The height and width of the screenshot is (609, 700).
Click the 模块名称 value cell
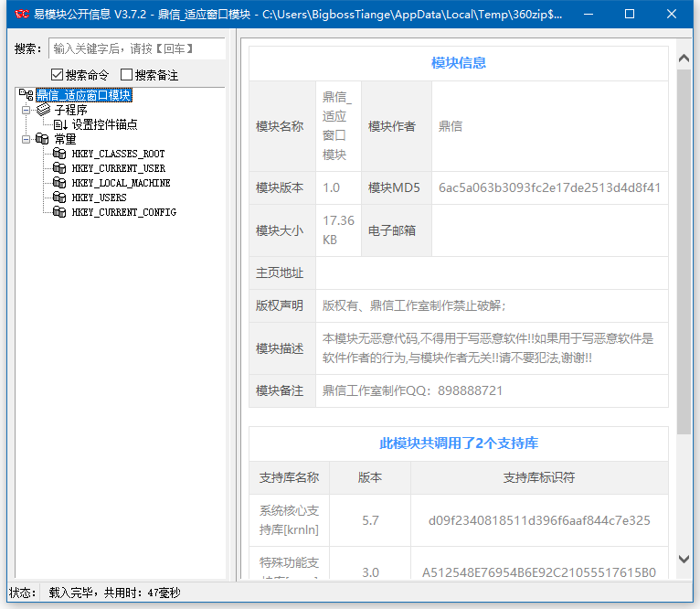pos(338,126)
